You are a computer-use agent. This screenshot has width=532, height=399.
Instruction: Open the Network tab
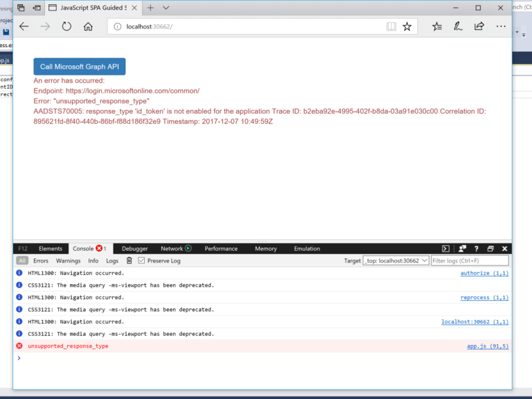click(172, 249)
